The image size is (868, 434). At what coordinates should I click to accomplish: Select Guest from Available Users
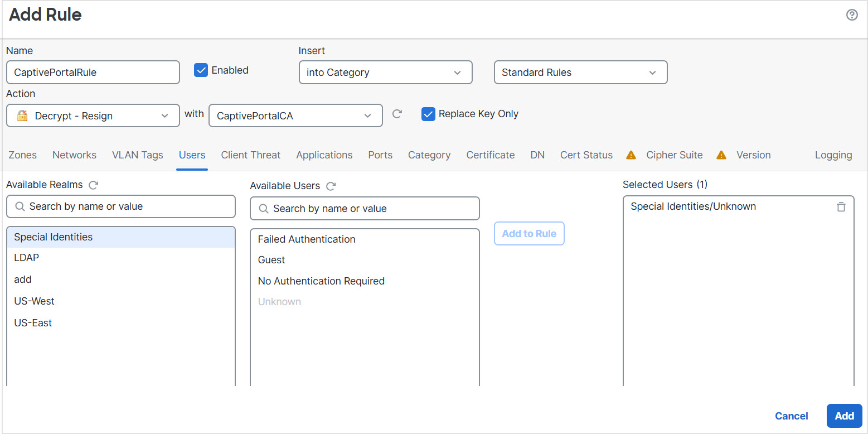coord(271,259)
